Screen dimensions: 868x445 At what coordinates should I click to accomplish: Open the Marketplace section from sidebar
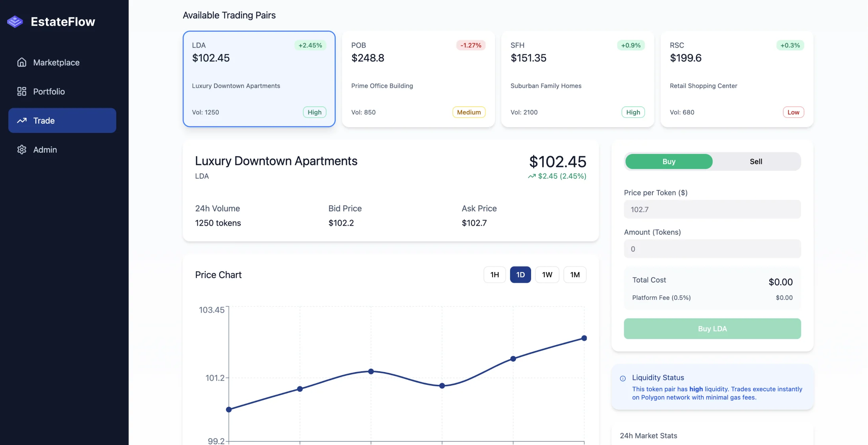coord(55,62)
